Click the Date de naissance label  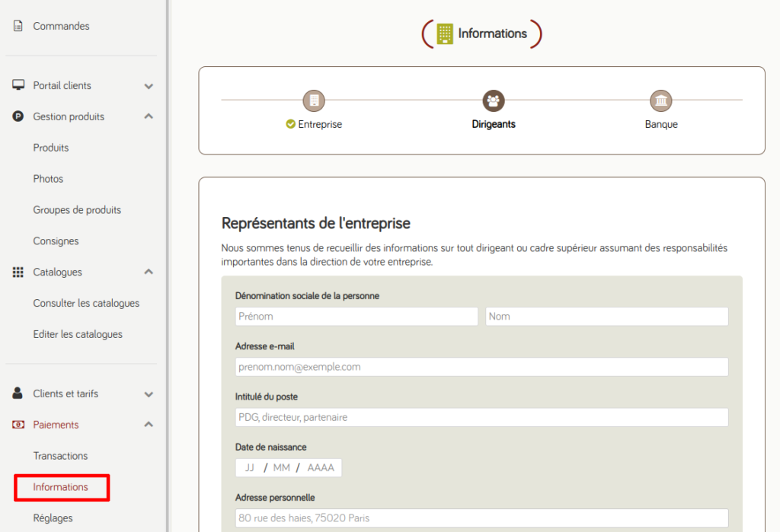pos(270,447)
